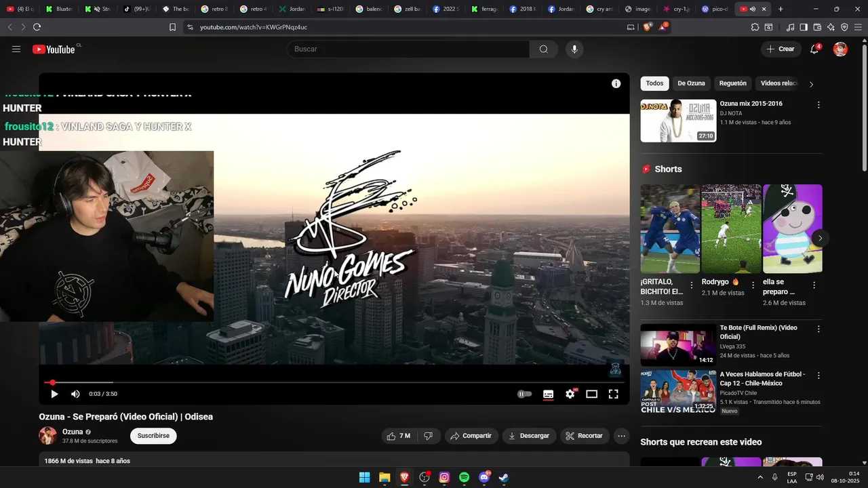Reload the page in browser
The height and width of the screenshot is (488, 868).
37,27
